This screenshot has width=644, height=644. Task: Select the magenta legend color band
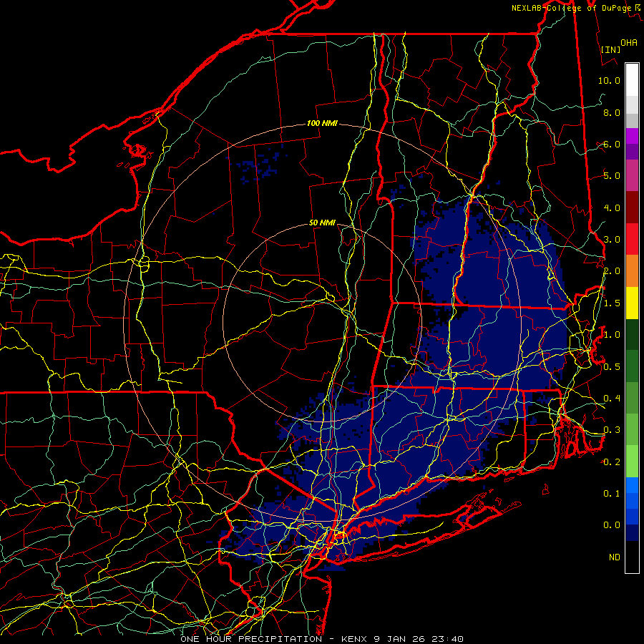[632, 136]
